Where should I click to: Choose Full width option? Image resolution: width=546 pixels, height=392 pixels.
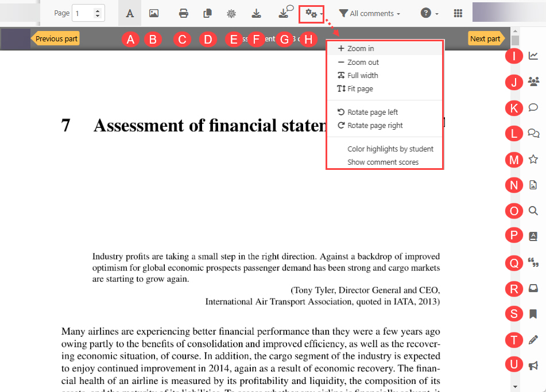[385, 75]
